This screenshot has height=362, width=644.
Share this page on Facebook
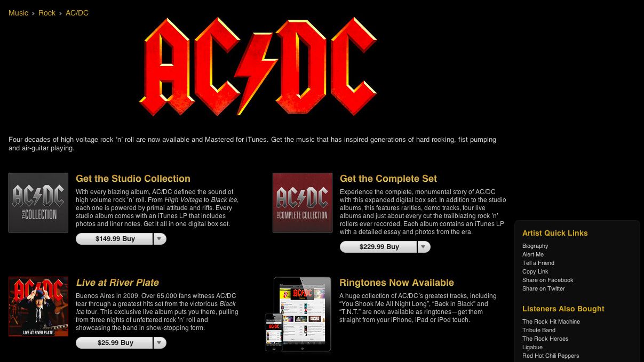click(548, 280)
